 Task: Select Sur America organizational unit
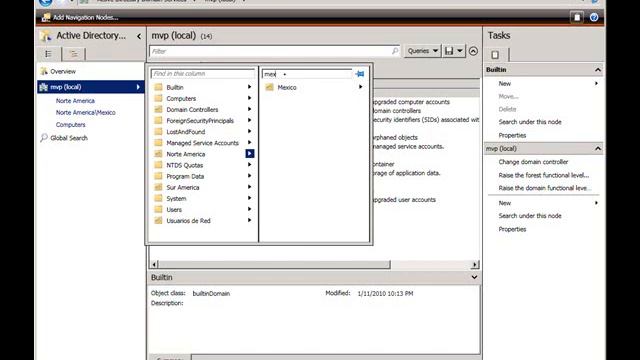pyautogui.click(x=182, y=187)
